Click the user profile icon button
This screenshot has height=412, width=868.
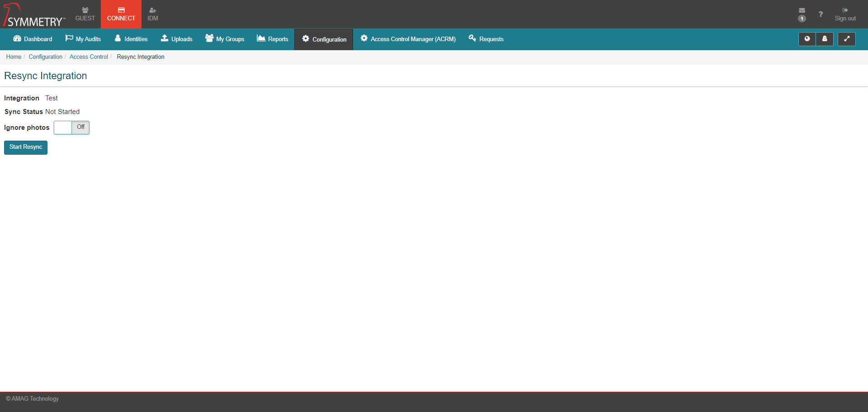coord(825,39)
